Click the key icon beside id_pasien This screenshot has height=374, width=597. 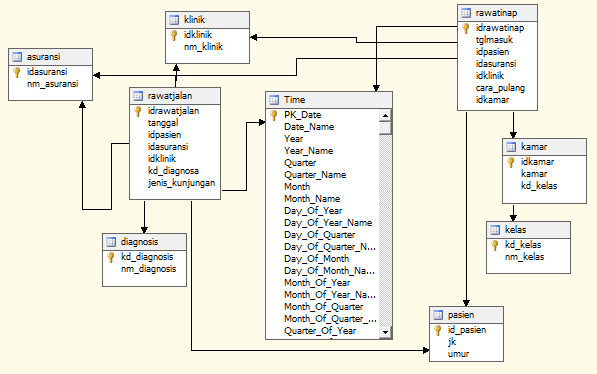click(x=438, y=330)
